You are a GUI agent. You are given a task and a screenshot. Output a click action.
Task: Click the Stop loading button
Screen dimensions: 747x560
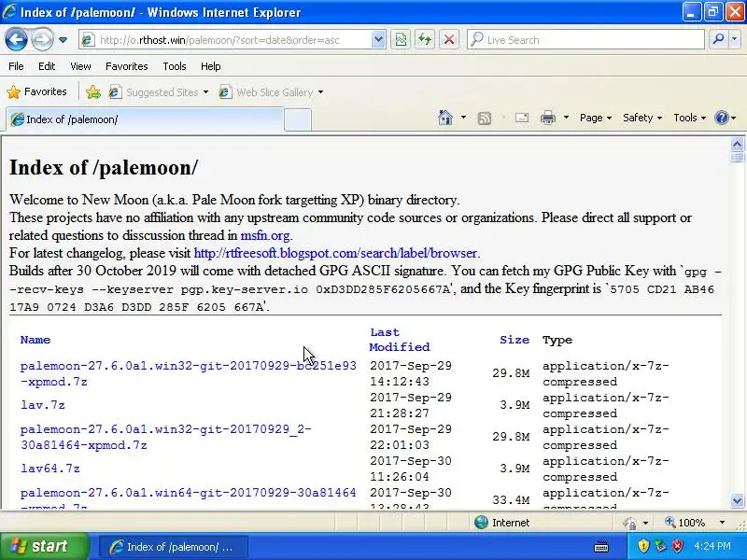(x=449, y=40)
